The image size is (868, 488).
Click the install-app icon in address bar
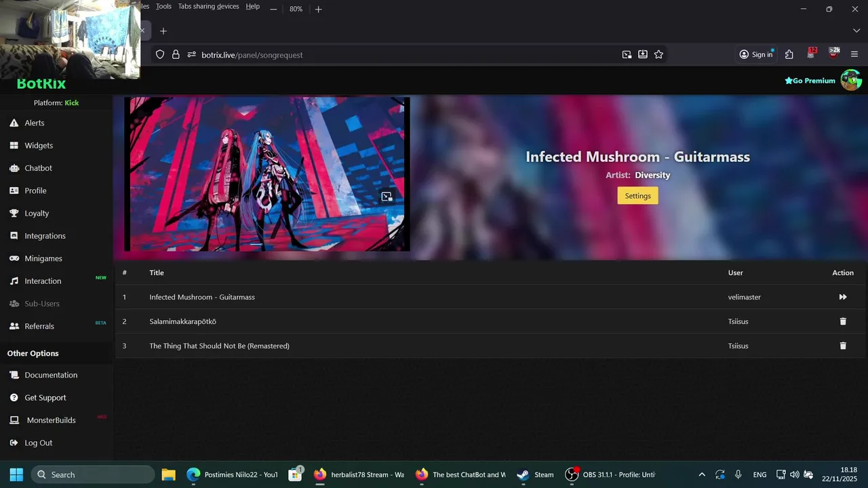coord(642,55)
